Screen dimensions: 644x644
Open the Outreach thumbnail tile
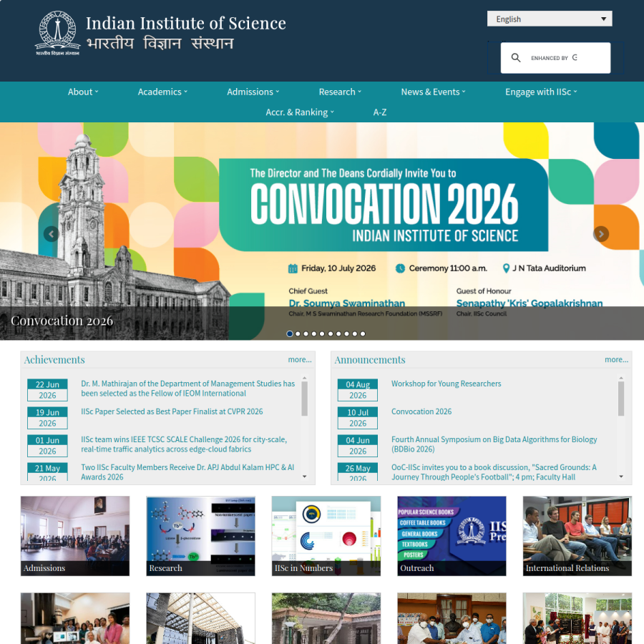[x=452, y=535]
